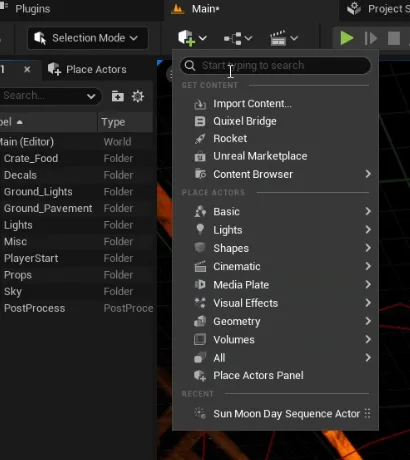Expand the Lights submenu chevron
The image size is (410, 460).
tap(368, 230)
